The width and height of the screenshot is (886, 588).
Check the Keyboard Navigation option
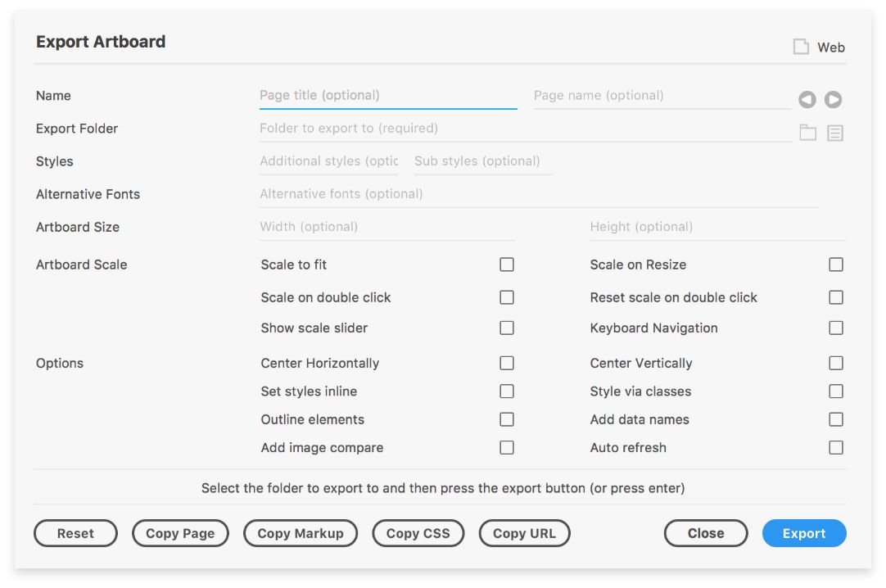pos(835,328)
